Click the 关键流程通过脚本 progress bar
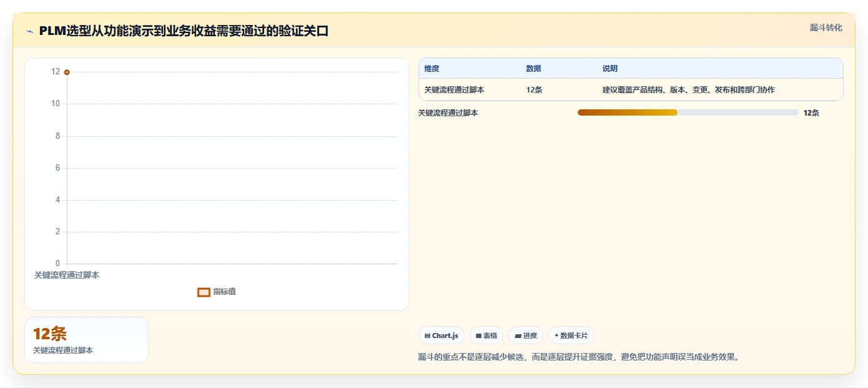868x388 pixels. tap(688, 112)
